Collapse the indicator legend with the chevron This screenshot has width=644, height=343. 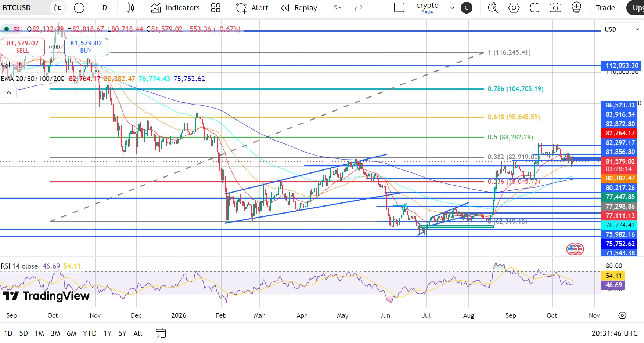(x=9, y=92)
